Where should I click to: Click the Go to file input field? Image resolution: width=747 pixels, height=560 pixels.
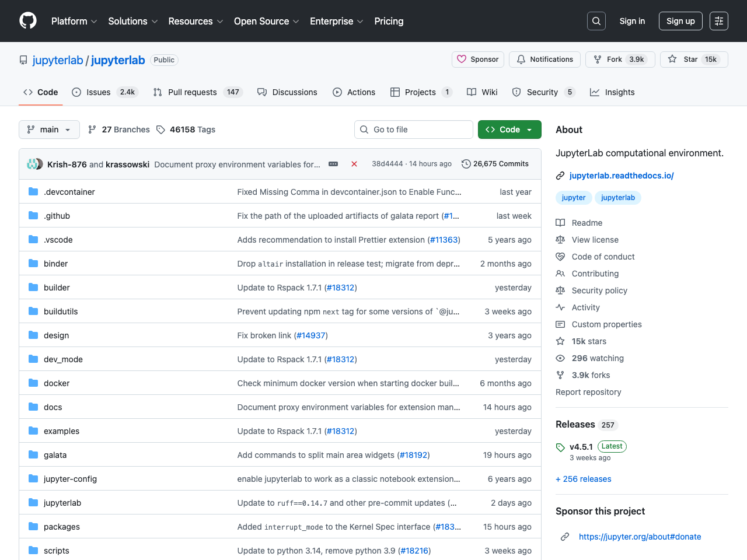click(413, 129)
